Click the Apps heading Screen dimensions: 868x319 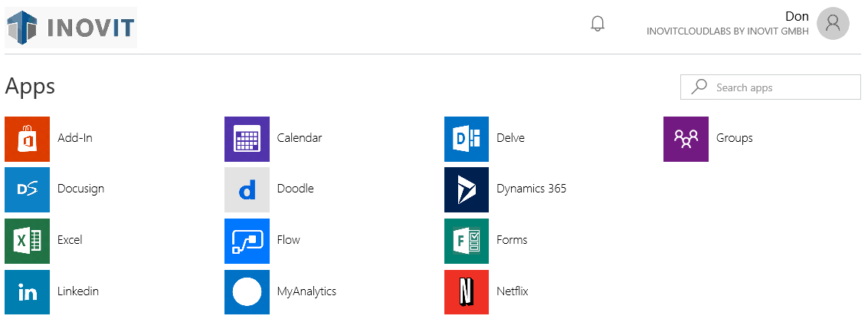click(x=30, y=87)
